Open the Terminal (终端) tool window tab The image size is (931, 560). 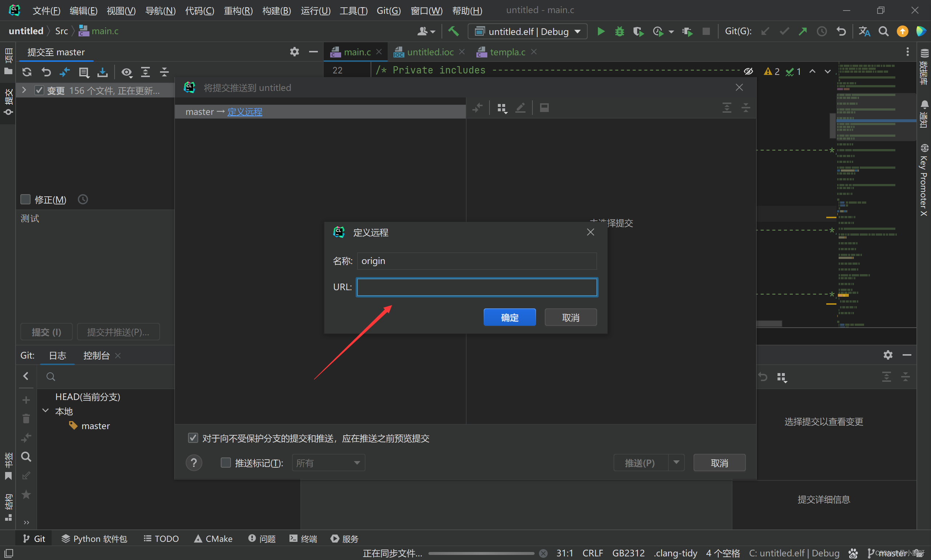pyautogui.click(x=303, y=539)
